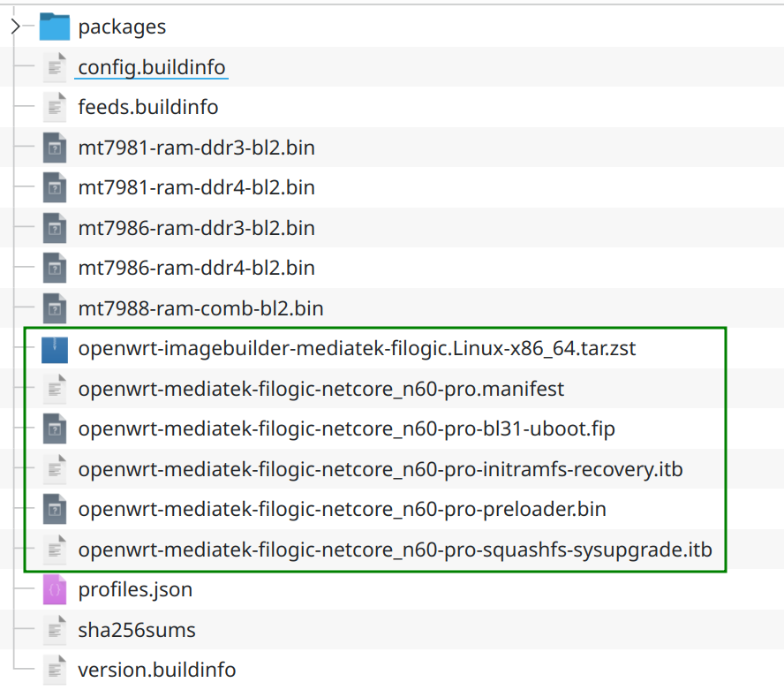Select feeds.buildinfo file

[147, 108]
